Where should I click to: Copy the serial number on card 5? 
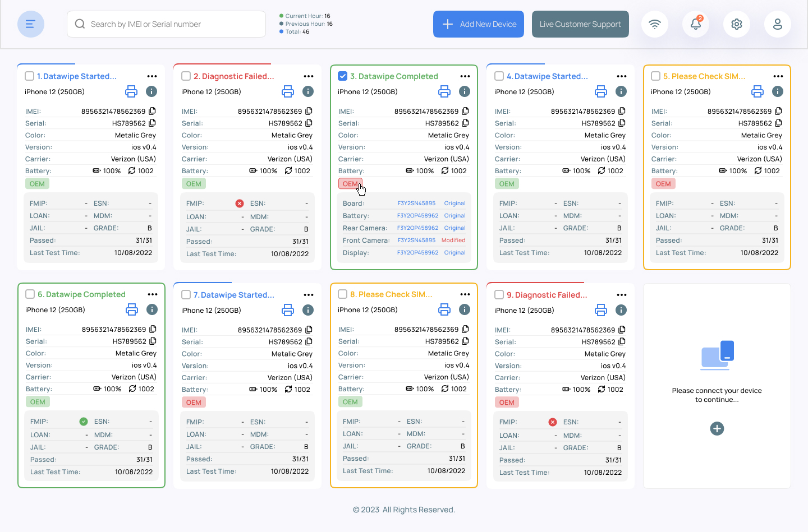[x=778, y=123]
